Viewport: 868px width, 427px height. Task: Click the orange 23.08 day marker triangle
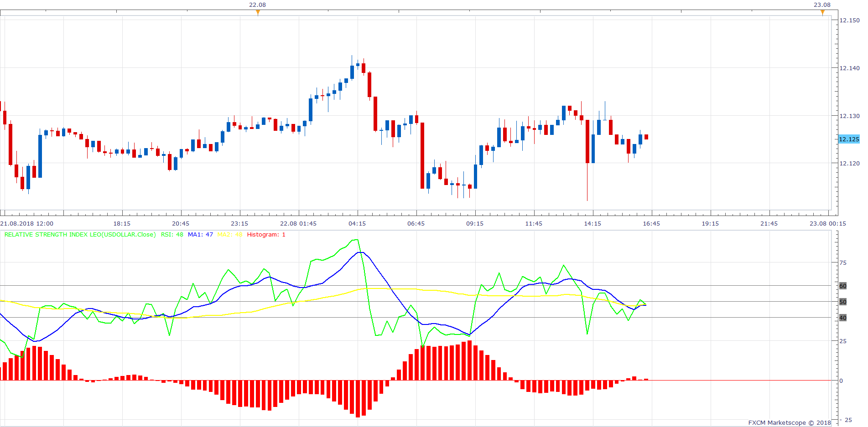click(x=822, y=12)
